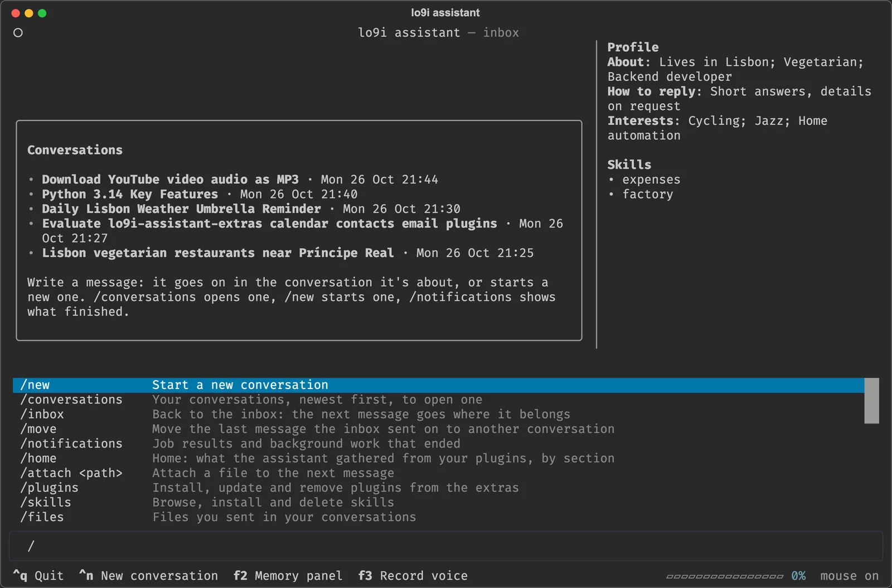Select the /skills command
This screenshot has height=588, width=892.
438,502
